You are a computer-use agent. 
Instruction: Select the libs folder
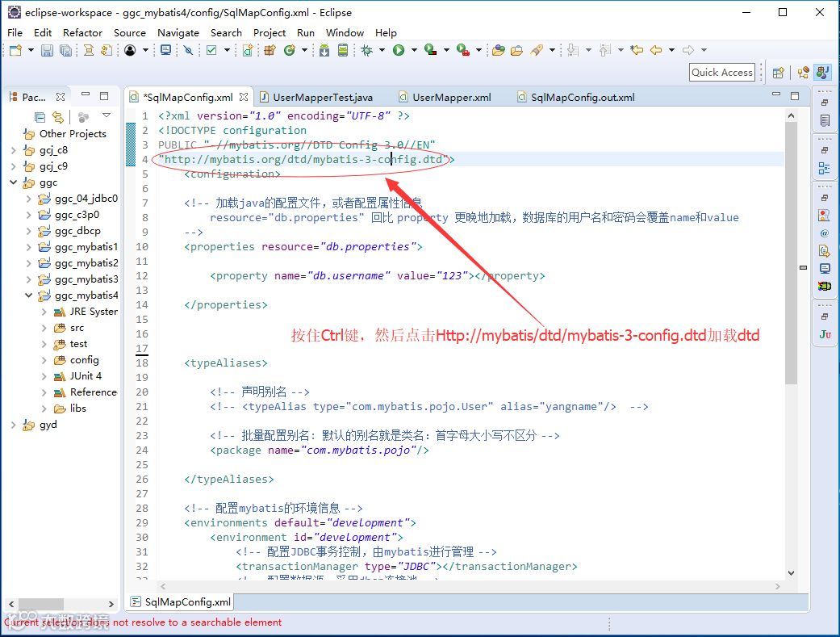tap(77, 408)
